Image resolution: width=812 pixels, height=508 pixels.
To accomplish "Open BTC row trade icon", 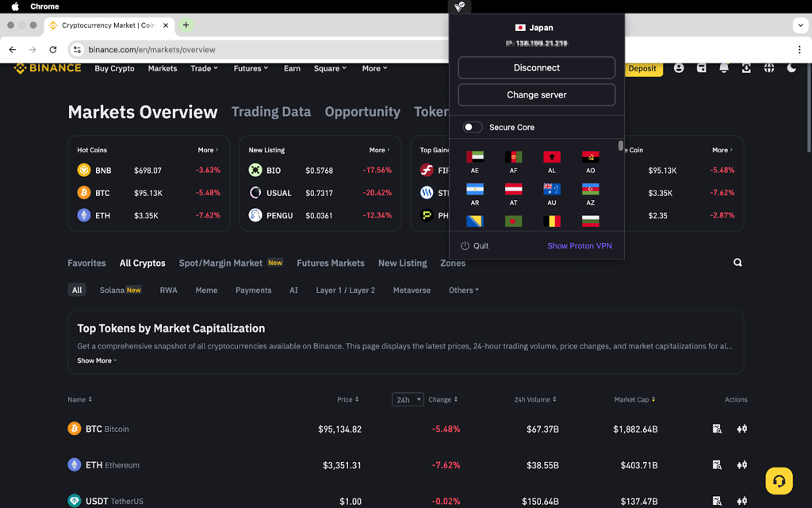I will (x=741, y=429).
